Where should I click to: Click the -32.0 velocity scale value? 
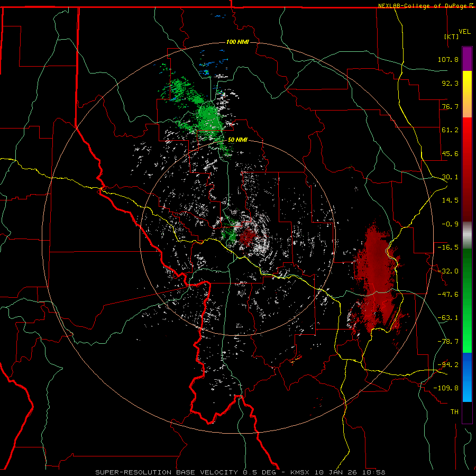coord(448,271)
